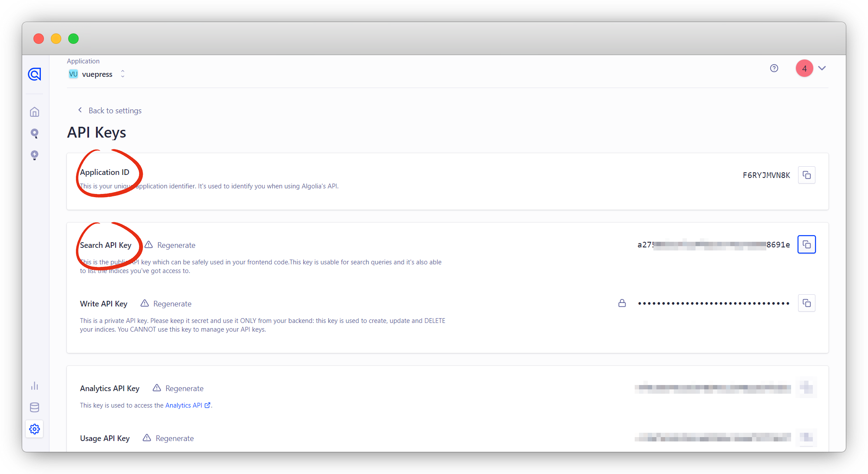
Task: Open the Home icon in the sidebar
Action: (x=34, y=112)
